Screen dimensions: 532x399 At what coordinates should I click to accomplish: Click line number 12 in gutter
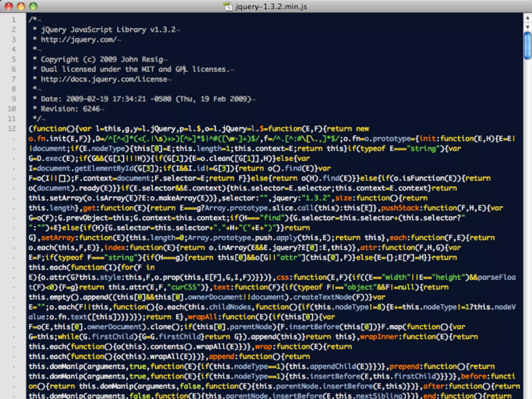(12, 129)
